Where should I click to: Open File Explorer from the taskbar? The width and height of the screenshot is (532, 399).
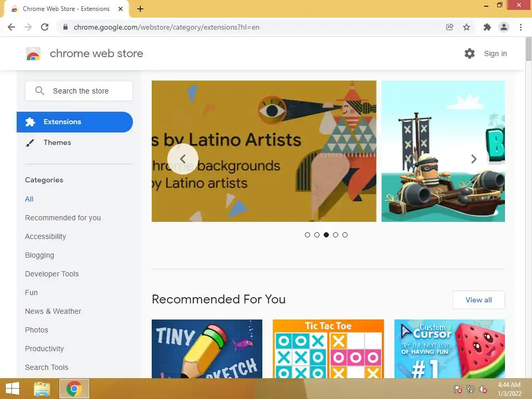pyautogui.click(x=42, y=389)
